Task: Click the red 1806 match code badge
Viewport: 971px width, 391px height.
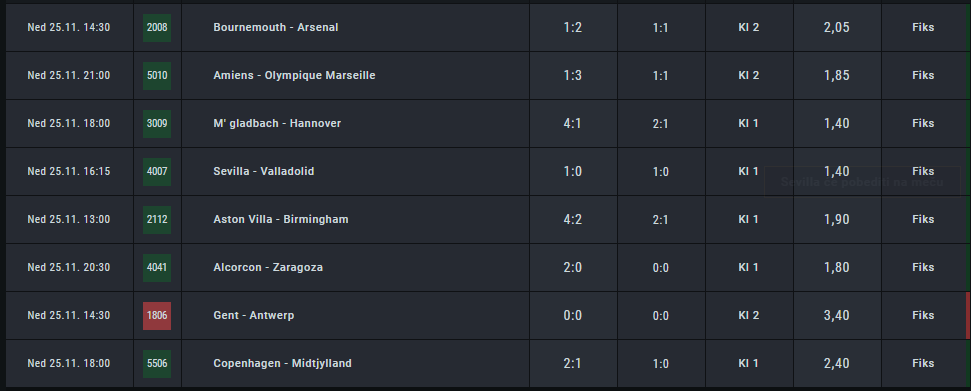Action: 157,315
